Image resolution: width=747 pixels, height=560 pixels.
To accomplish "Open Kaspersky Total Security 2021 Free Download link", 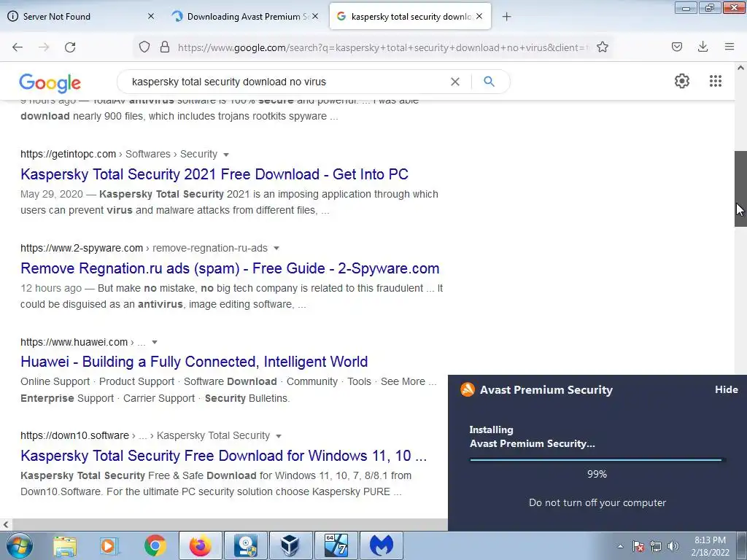I will point(214,174).
